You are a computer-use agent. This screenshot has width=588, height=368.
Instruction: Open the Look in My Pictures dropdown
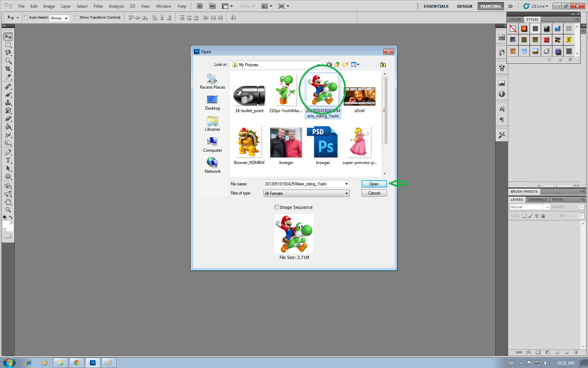275,65
